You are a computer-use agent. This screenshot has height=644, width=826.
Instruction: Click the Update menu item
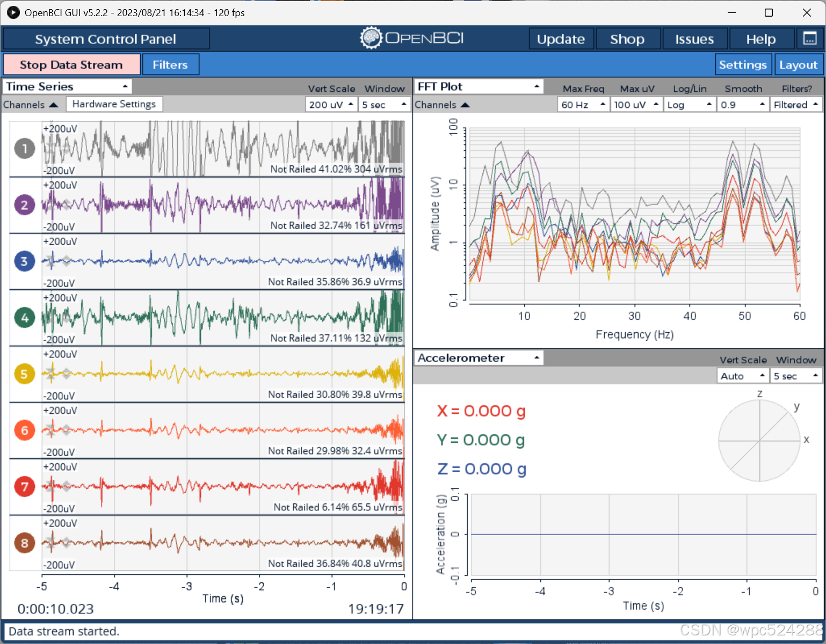[561, 39]
